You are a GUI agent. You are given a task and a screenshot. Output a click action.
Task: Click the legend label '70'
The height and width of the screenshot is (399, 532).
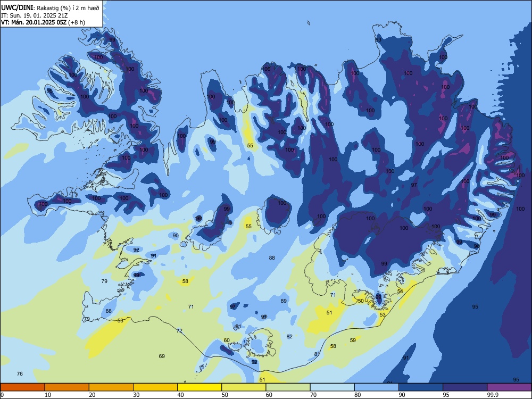tap(313, 395)
